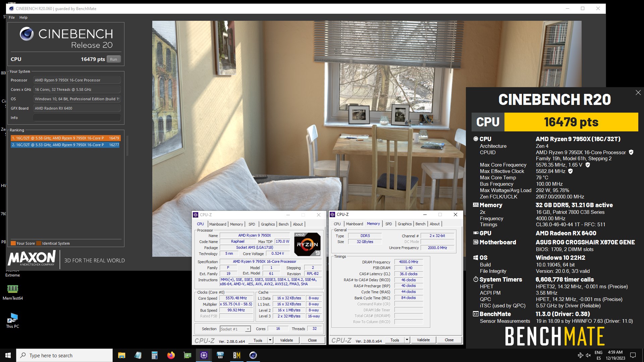The image size is (644, 362).
Task: Click the Processor field in Cinebench
Action: click(x=77, y=80)
